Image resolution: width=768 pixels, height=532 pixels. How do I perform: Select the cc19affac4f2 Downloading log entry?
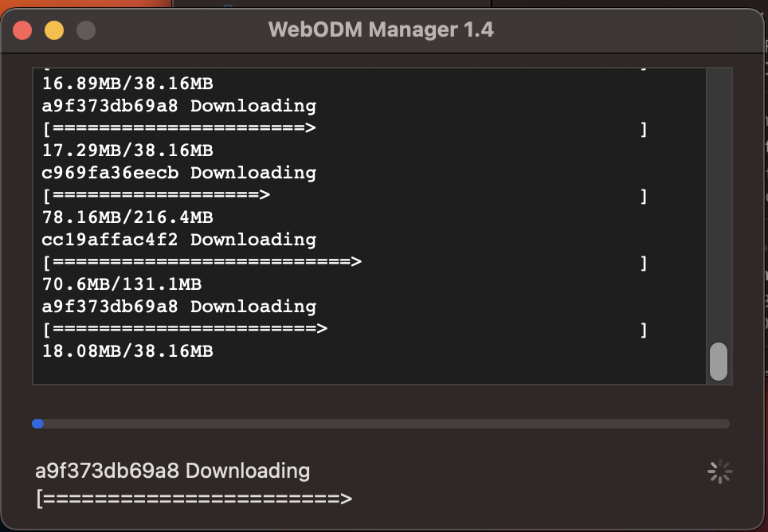[x=178, y=239]
